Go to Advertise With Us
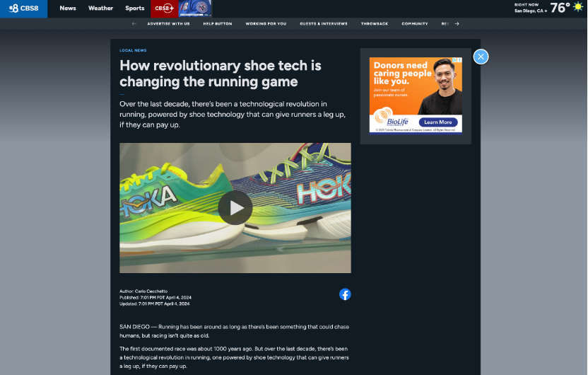Screen dimensions: 588x375 coord(168,23)
